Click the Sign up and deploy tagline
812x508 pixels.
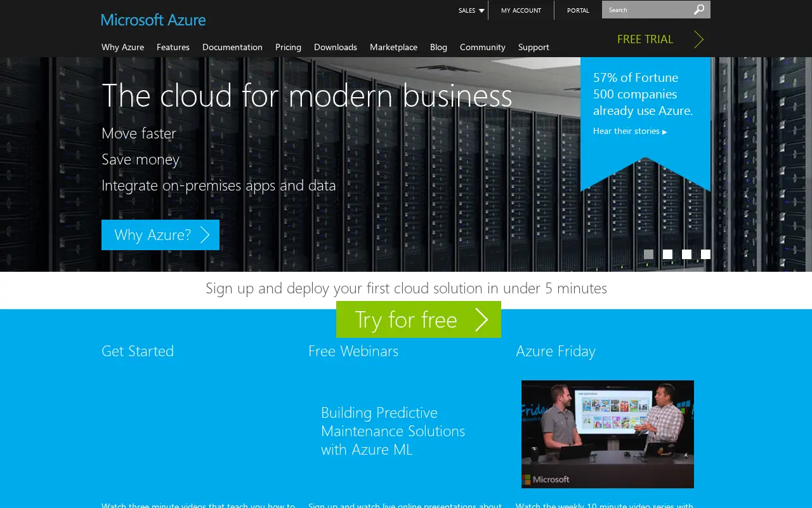coord(406,288)
